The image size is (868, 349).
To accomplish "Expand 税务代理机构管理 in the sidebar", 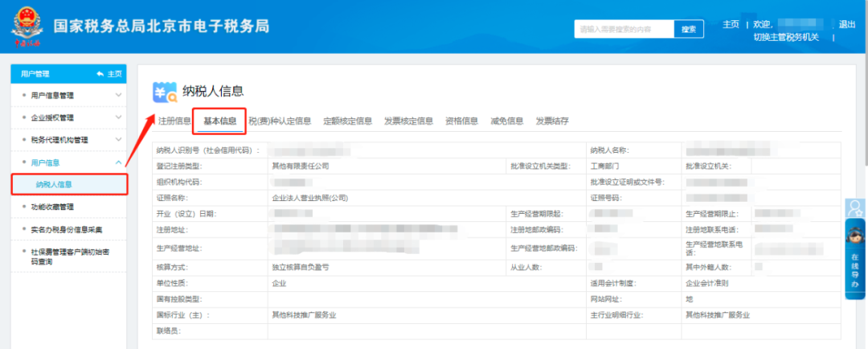I will (69, 140).
